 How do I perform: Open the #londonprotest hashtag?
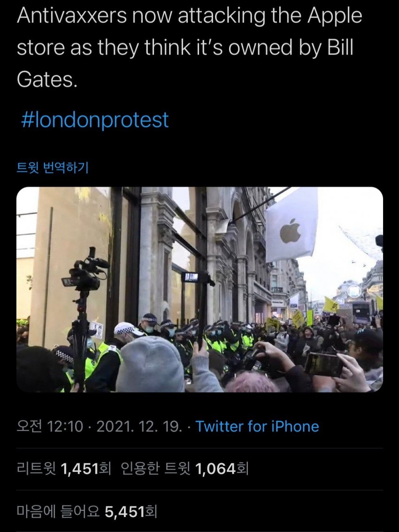tap(95, 120)
